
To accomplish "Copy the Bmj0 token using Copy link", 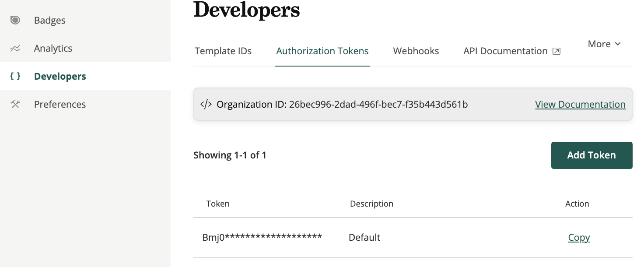I will (x=579, y=237).
